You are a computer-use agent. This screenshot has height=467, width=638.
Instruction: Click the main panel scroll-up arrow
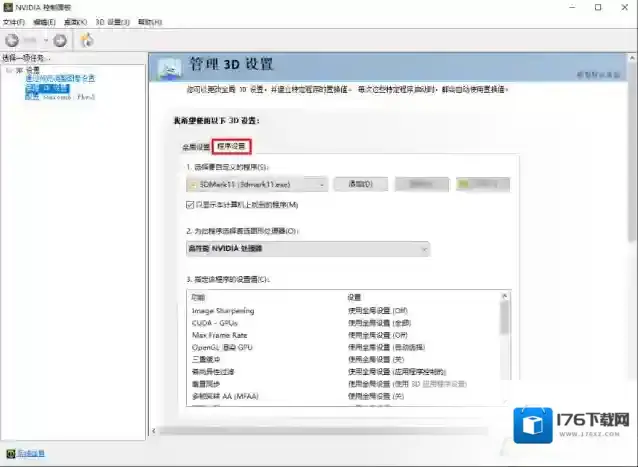[632, 58]
